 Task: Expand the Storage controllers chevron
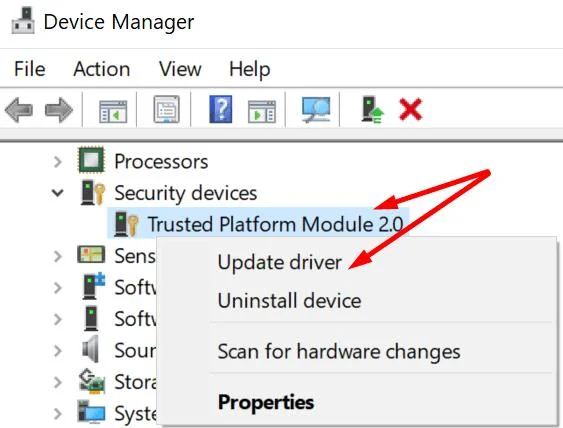[x=58, y=382]
